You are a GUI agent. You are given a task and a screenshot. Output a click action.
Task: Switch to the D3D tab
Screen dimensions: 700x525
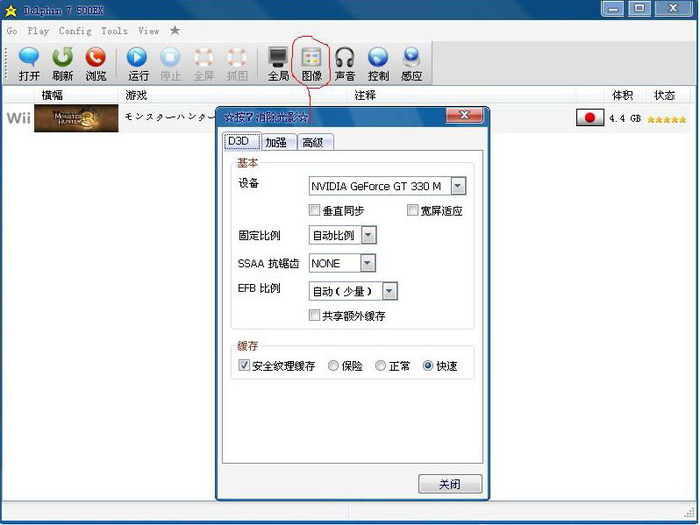(242, 142)
